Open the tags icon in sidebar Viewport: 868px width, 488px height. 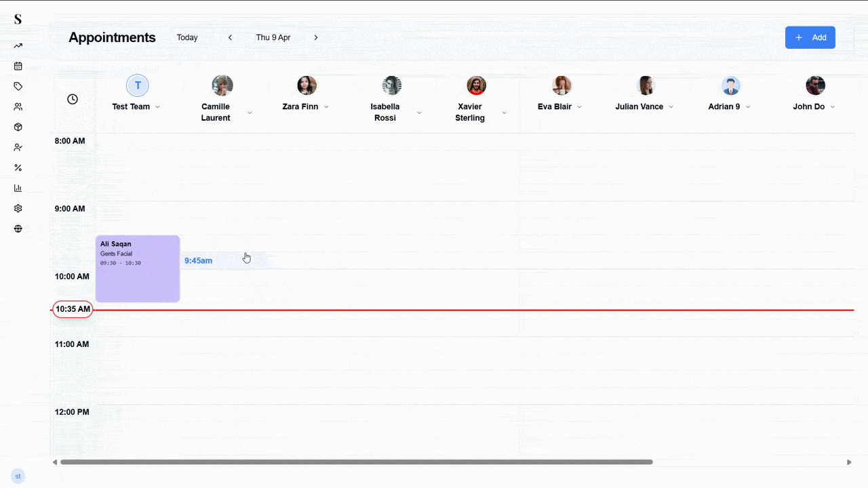click(18, 86)
